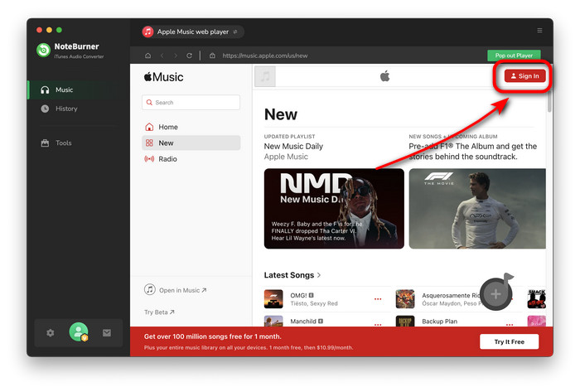Open more options for Manchild song
The height and width of the screenshot is (392, 580).
coord(378,324)
